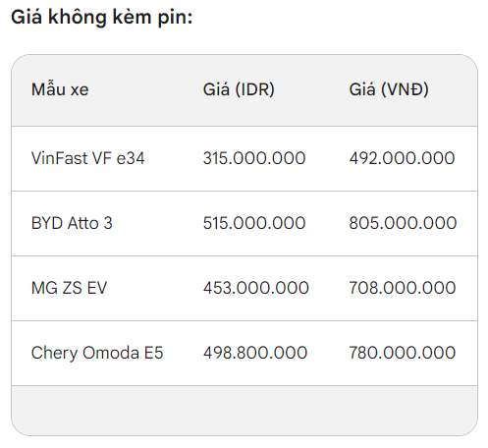Viewport: 488px width, 448px height.
Task: Click the word 'pin' in the heading
Action: coord(173,18)
